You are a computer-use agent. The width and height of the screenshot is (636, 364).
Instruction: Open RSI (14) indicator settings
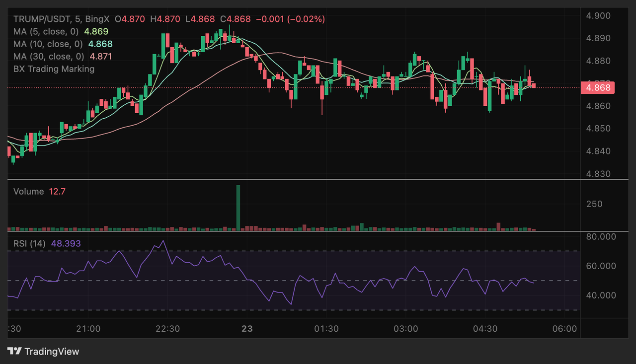tap(30, 243)
